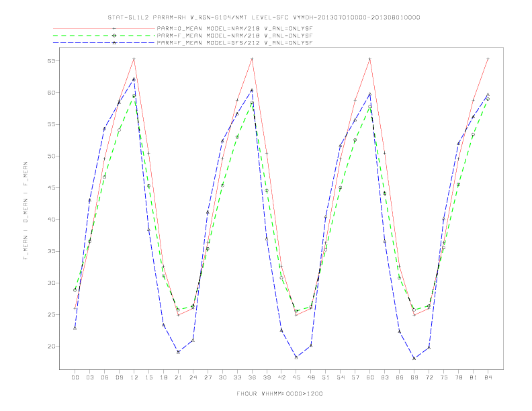
Task: Click the x-axis hour label 15
Action: point(148,377)
